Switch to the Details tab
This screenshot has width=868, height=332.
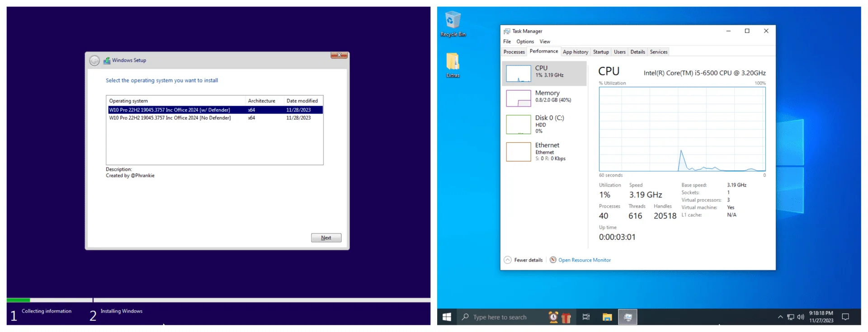pos(637,52)
